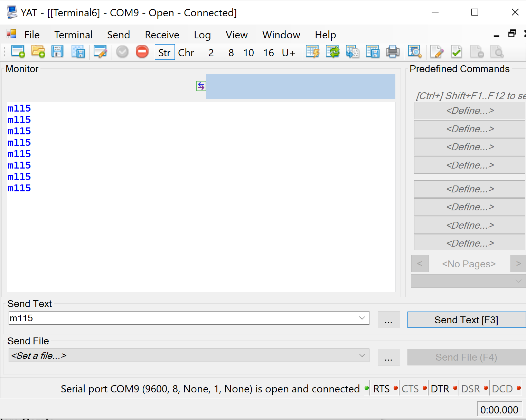Click grayed-out log off icon
Screen dimensions: 526x420
[477, 52]
